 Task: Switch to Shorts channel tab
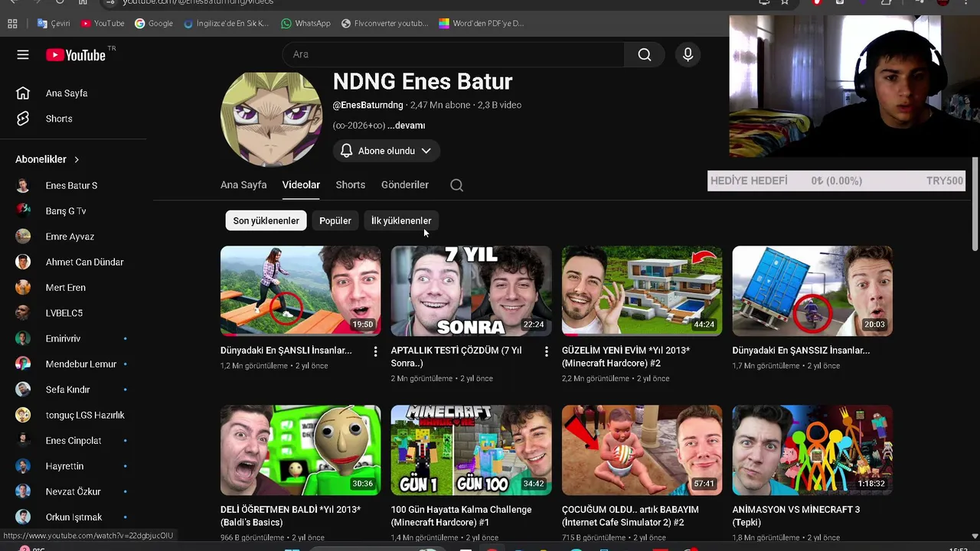[x=350, y=185]
